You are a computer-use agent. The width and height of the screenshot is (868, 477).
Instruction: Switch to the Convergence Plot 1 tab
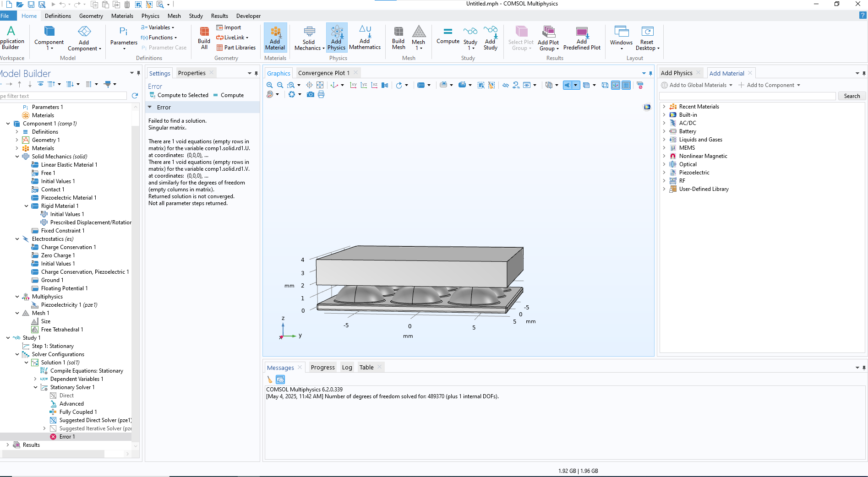[323, 73]
